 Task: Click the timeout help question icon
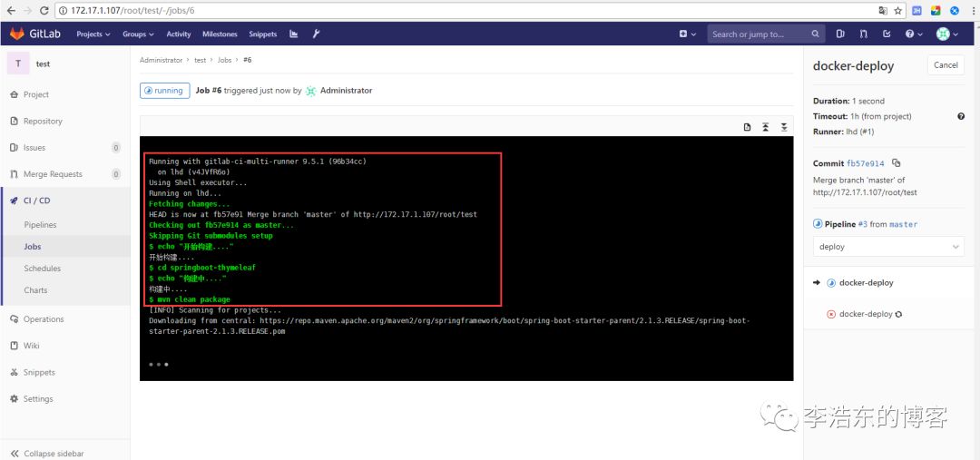961,116
